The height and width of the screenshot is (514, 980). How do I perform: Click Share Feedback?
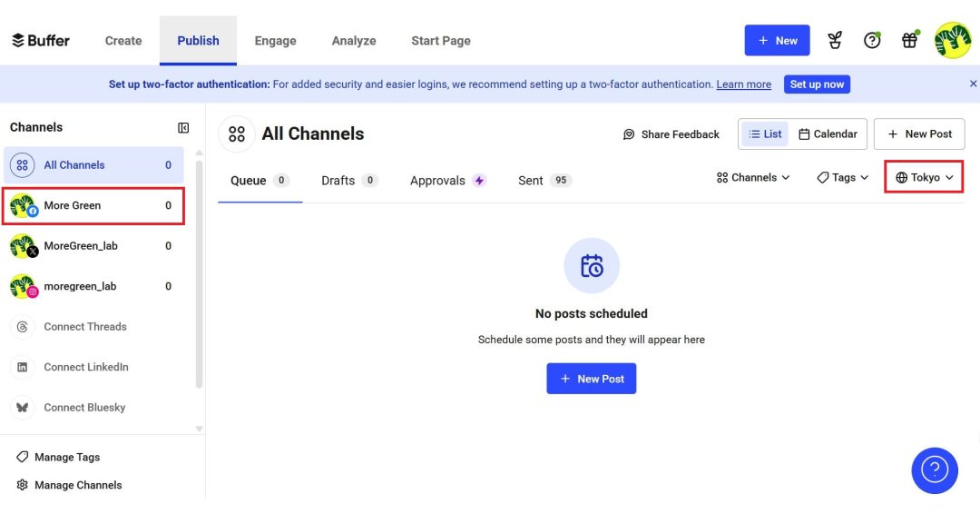(x=671, y=134)
